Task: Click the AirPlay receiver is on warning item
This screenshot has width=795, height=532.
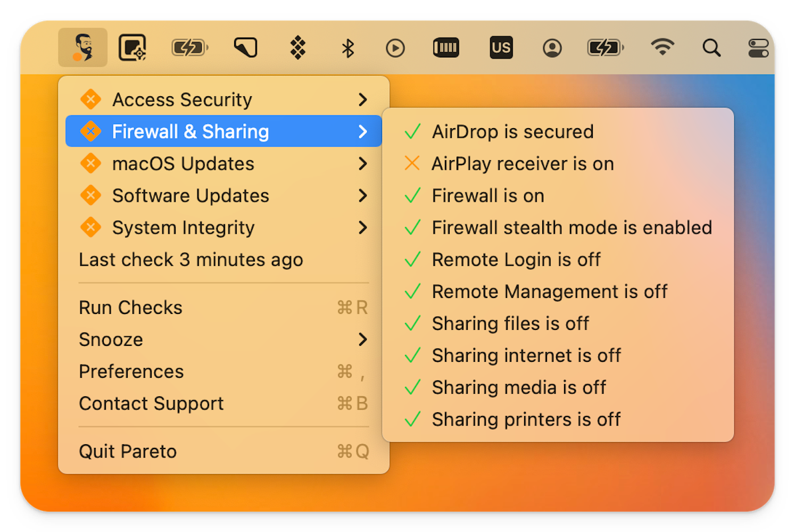Action: pyautogui.click(x=523, y=164)
